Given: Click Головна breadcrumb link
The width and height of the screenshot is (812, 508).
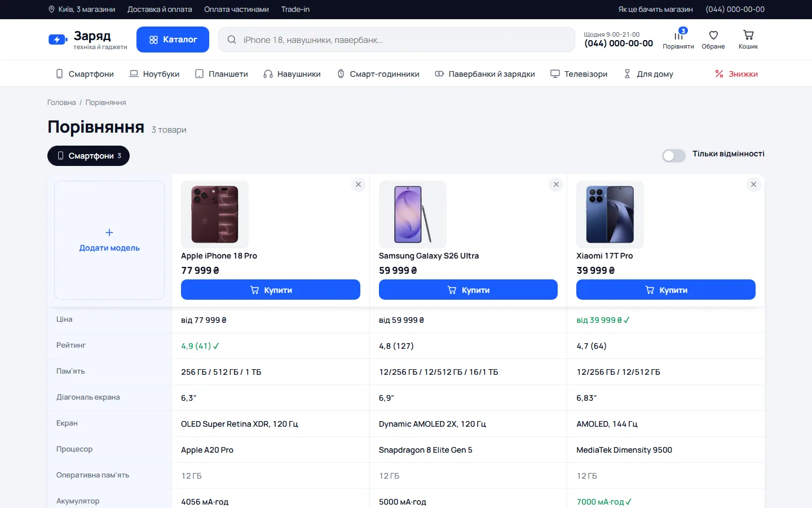Looking at the screenshot, I should 61,102.
